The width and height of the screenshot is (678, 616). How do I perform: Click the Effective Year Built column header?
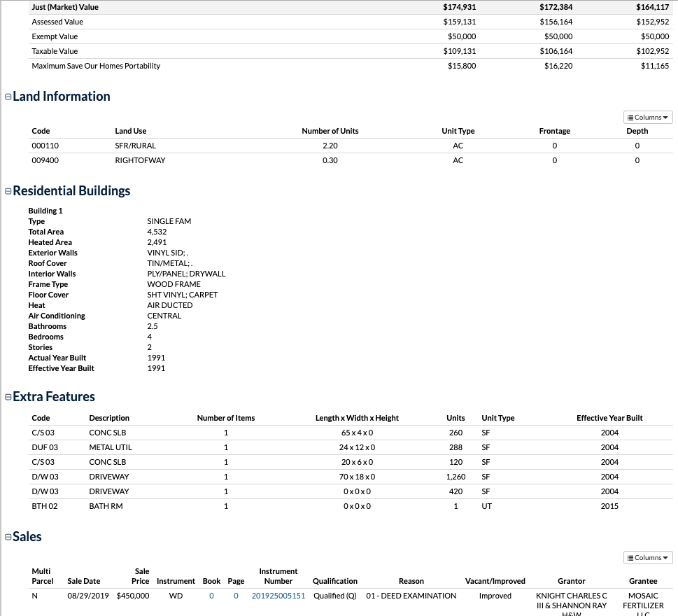click(609, 418)
